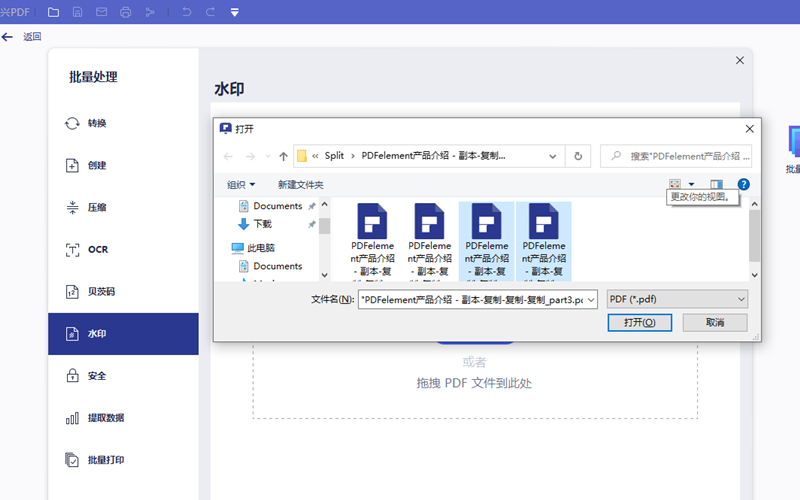The width and height of the screenshot is (800, 500).
Task: Click the open folder icon in title bar
Action: pyautogui.click(x=53, y=12)
